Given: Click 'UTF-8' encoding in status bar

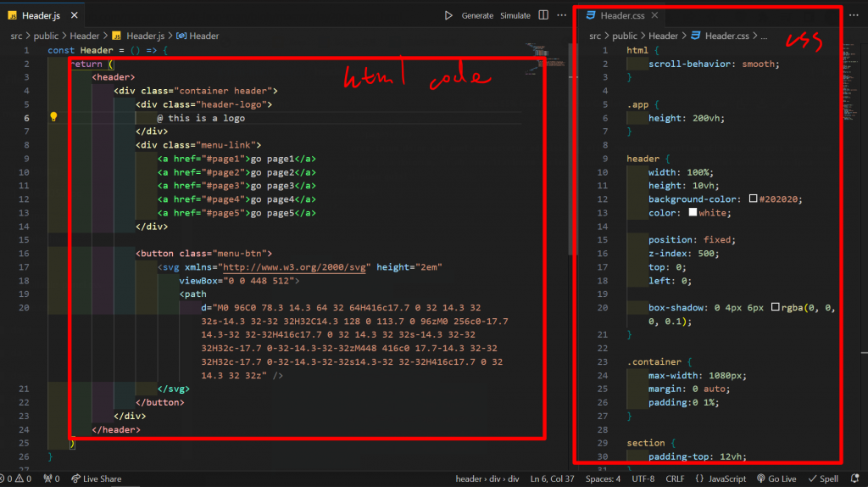Looking at the screenshot, I should point(643,479).
